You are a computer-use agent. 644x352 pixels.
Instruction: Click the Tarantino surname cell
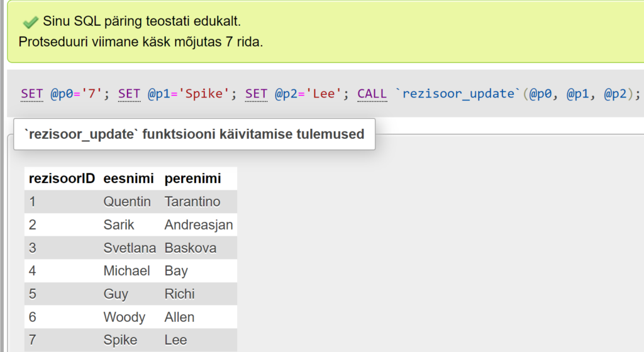[192, 202]
